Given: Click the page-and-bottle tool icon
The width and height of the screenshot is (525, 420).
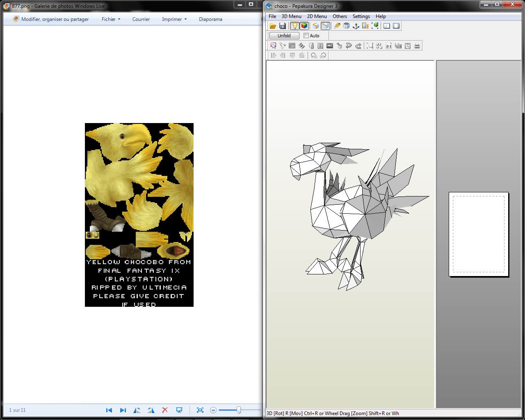Looking at the screenshot, I should point(311,46).
